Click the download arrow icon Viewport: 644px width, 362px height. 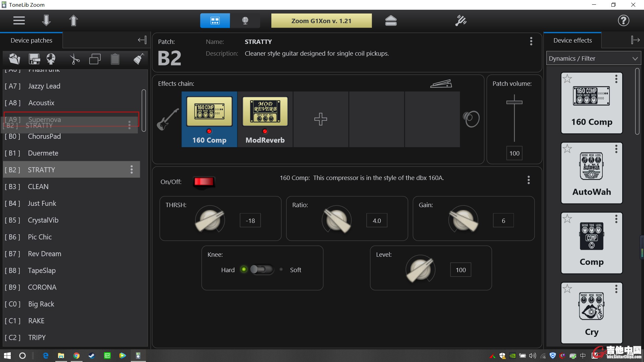click(46, 20)
